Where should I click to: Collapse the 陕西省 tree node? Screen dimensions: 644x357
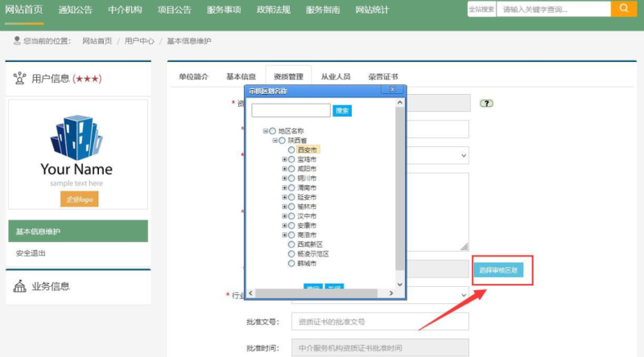(x=275, y=140)
